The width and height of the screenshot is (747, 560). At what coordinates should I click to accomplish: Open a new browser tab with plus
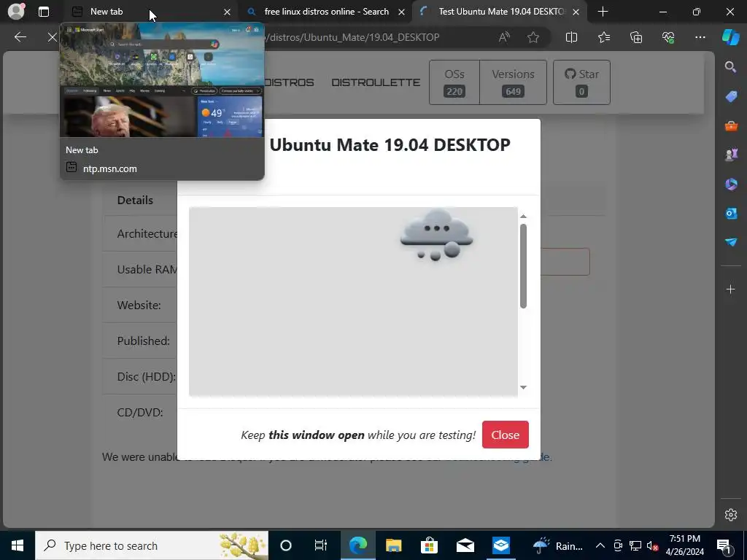click(603, 12)
